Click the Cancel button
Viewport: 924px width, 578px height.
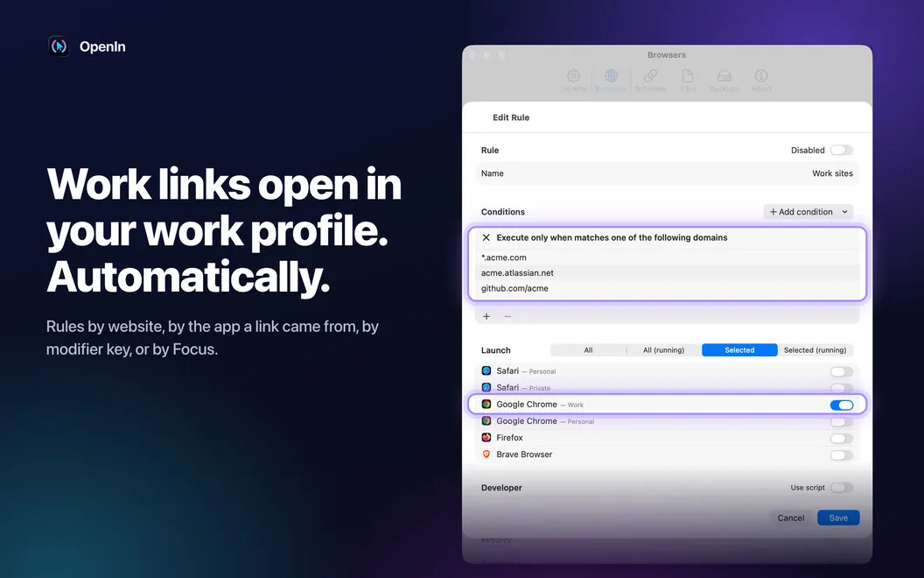click(x=791, y=518)
